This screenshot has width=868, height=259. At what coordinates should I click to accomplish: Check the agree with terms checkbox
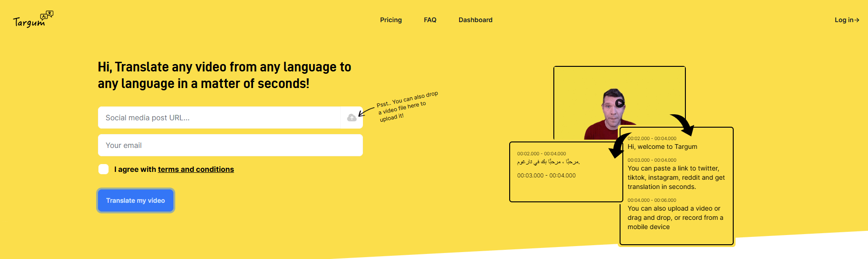pos(103,169)
